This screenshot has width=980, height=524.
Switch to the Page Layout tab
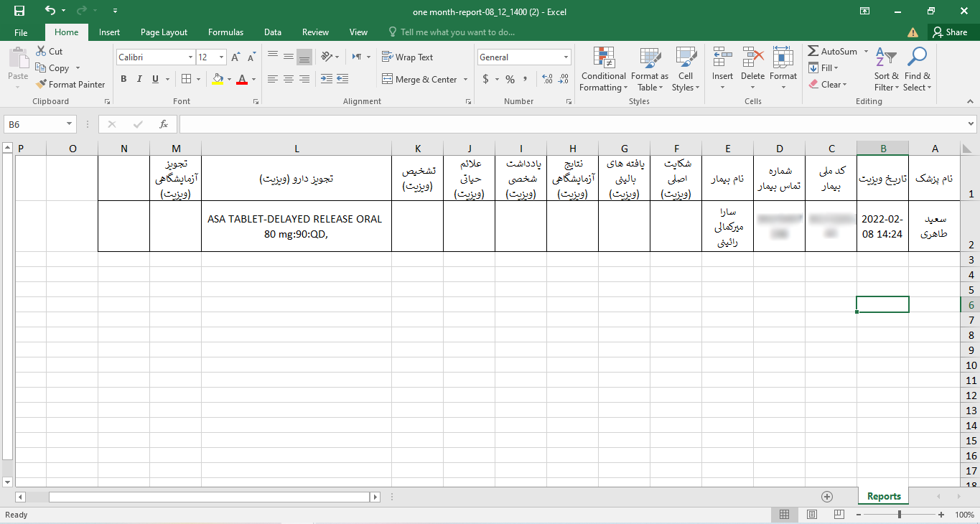click(164, 32)
